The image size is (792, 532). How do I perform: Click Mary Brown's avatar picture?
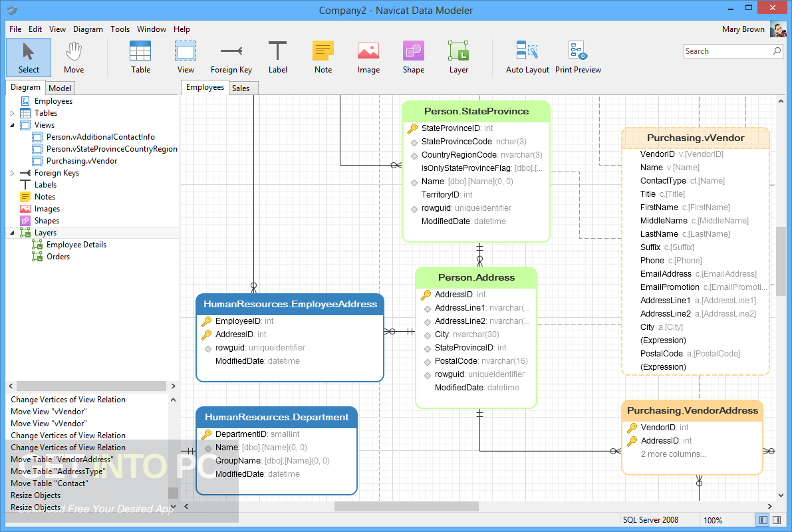pos(778,29)
